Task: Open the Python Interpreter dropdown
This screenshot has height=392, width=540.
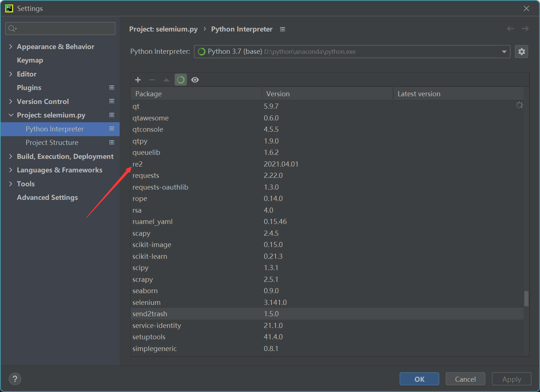Action: click(352, 52)
